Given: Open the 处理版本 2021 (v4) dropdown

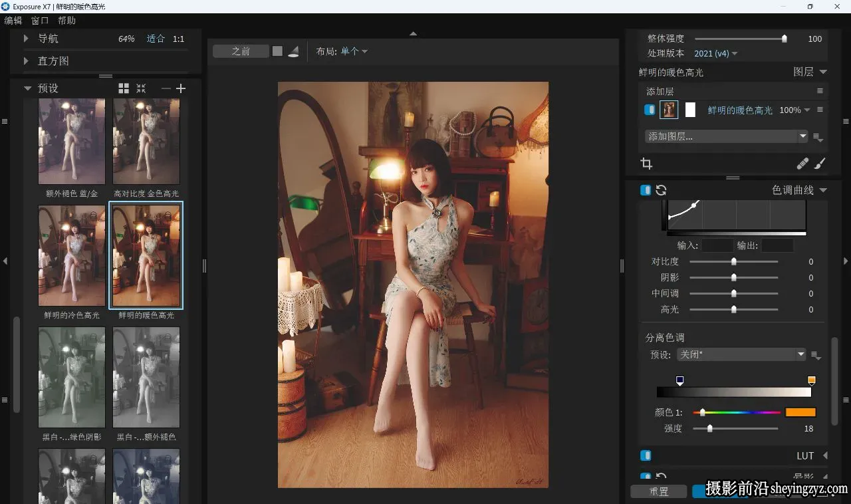Looking at the screenshot, I should point(716,53).
